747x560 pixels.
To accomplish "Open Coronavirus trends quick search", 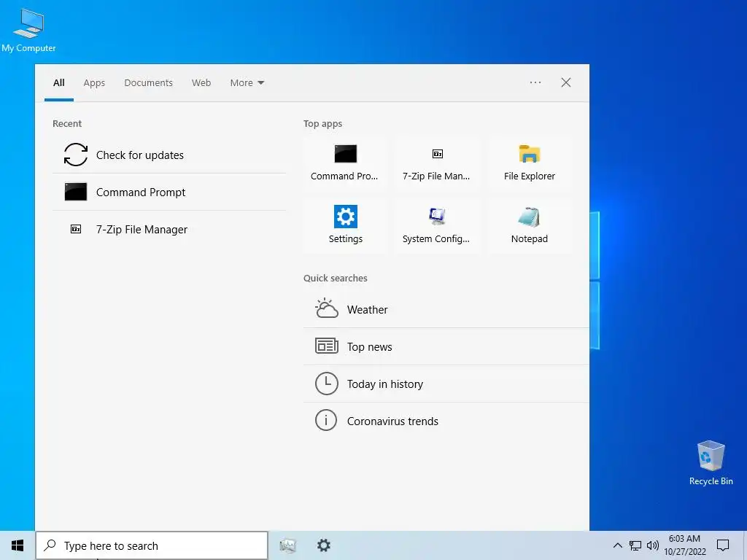I will coord(446,421).
